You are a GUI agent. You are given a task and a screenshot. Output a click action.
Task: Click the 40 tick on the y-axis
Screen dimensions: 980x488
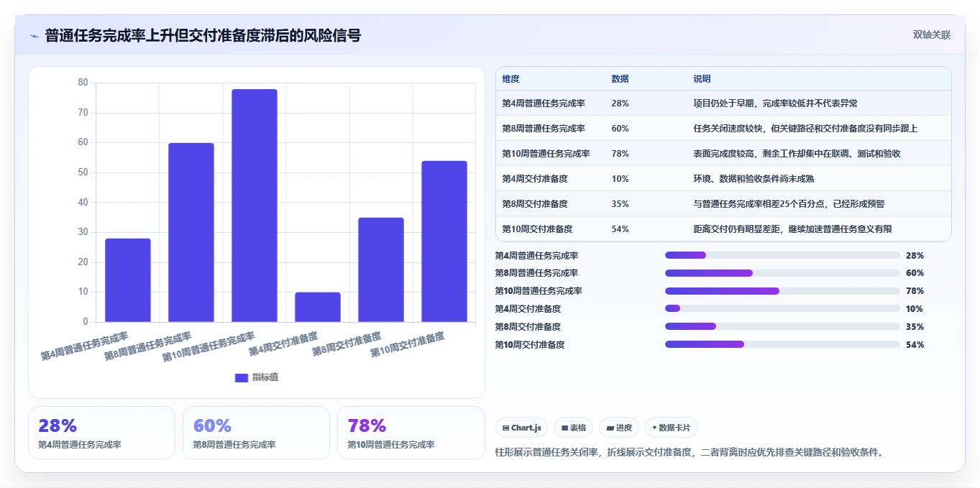[83, 203]
